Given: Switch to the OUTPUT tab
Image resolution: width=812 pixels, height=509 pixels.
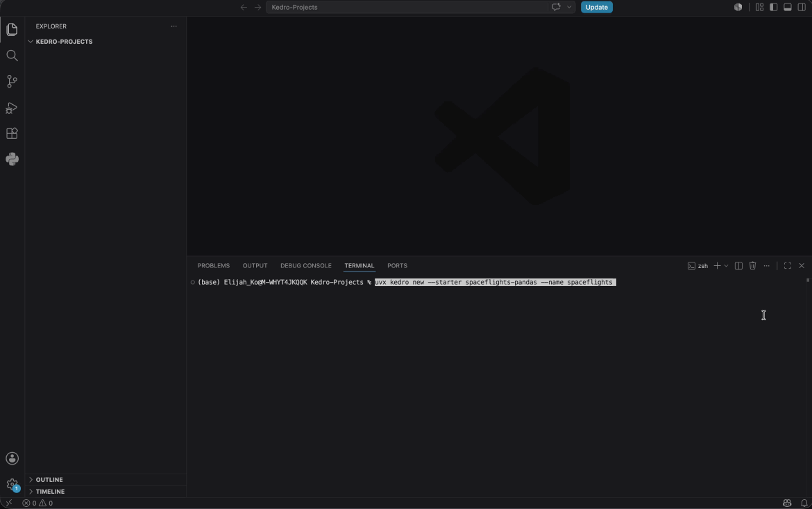Looking at the screenshot, I should click(255, 266).
